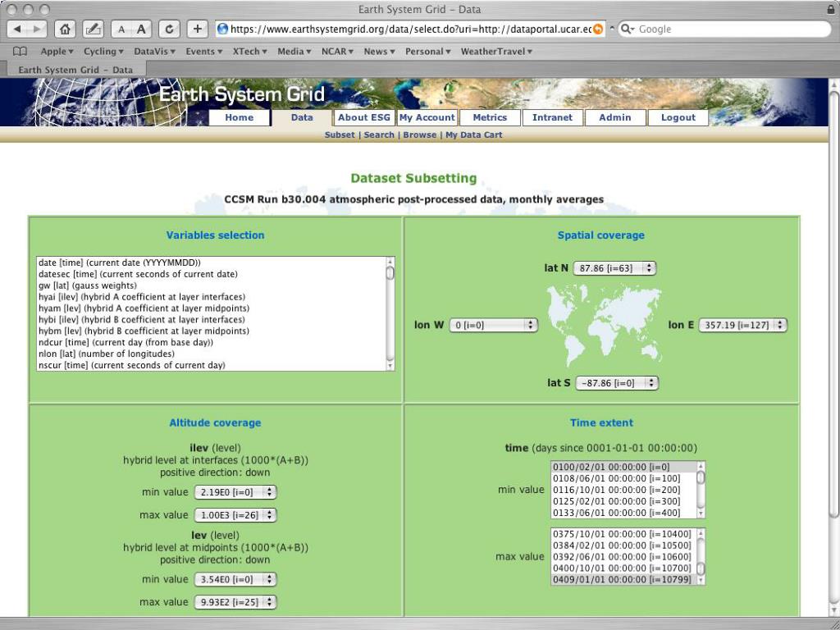
Task: Click the lock icon in the title bar
Action: (x=831, y=9)
